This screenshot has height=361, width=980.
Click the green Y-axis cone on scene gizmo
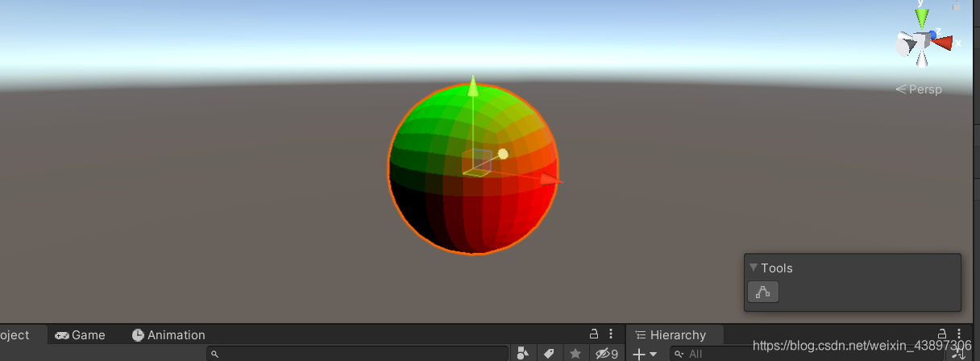click(x=922, y=19)
